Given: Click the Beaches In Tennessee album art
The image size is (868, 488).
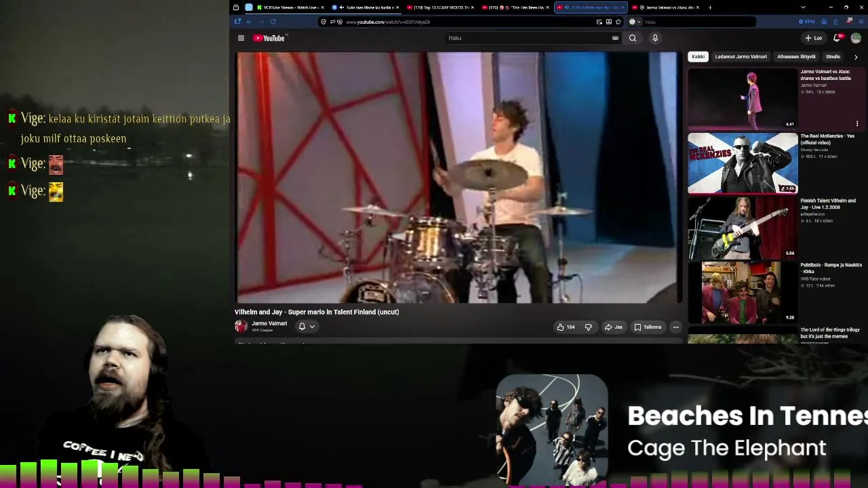Looking at the screenshot, I should pos(551,430).
